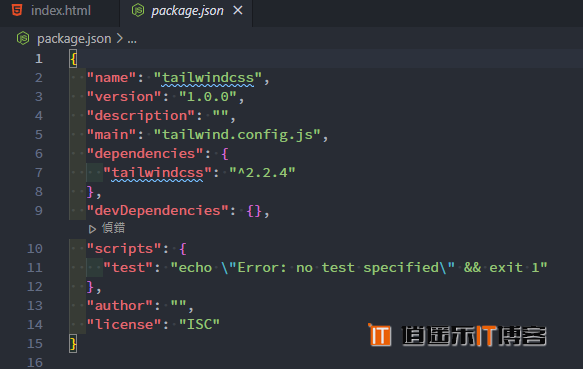The image size is (583, 369).
Task: Click the "description" key
Action: pos(141,116)
